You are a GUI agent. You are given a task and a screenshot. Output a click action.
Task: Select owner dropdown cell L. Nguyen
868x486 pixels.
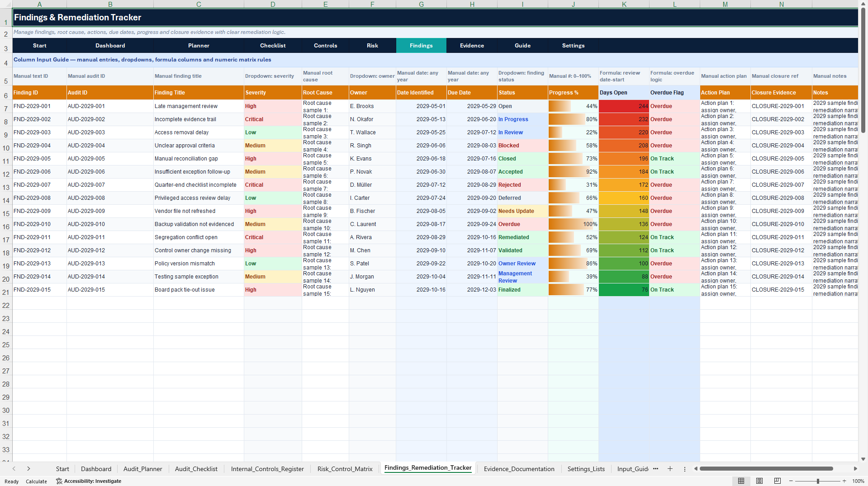(372, 290)
